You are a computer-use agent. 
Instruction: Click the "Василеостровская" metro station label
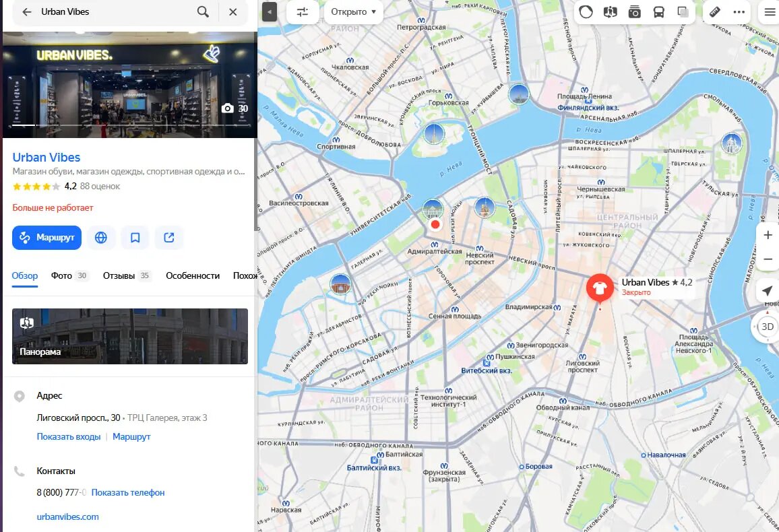click(299, 203)
